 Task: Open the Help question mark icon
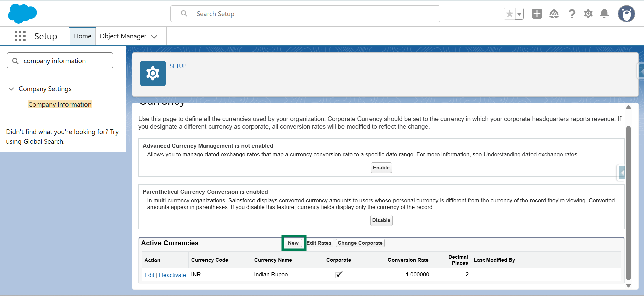click(x=572, y=14)
